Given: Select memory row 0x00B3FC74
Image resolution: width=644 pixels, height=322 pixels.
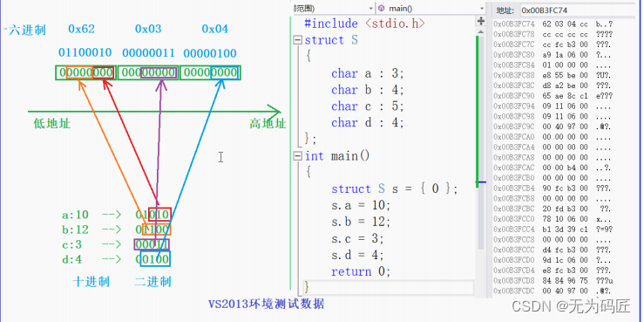Looking at the screenshot, I should 553,24.
